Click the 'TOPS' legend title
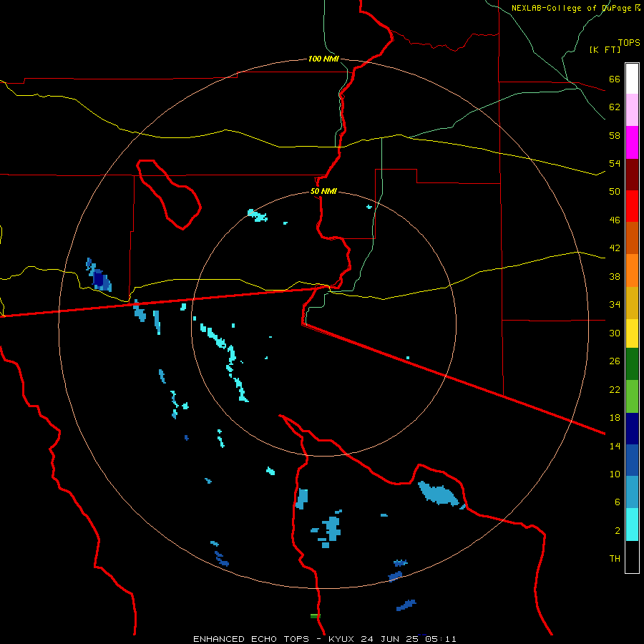 pyautogui.click(x=629, y=43)
